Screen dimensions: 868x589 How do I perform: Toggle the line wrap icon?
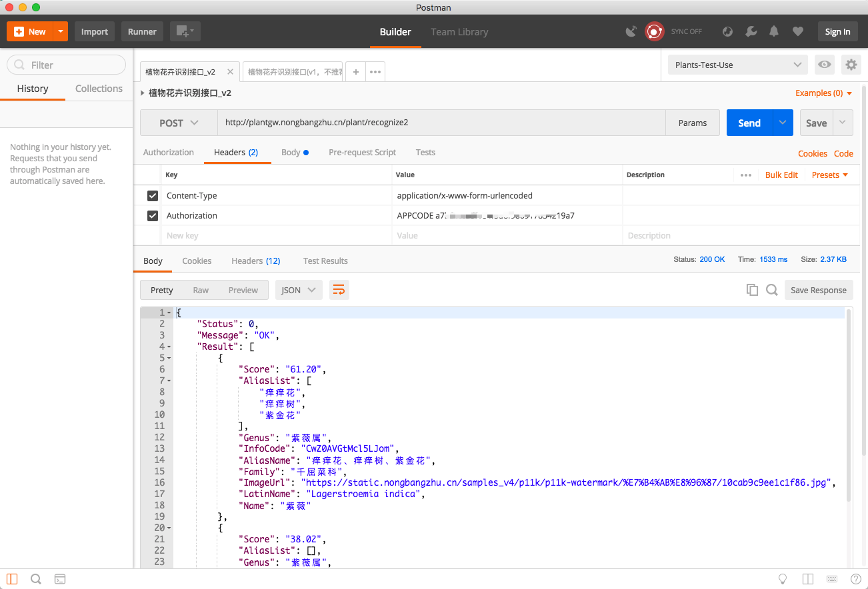pos(339,290)
